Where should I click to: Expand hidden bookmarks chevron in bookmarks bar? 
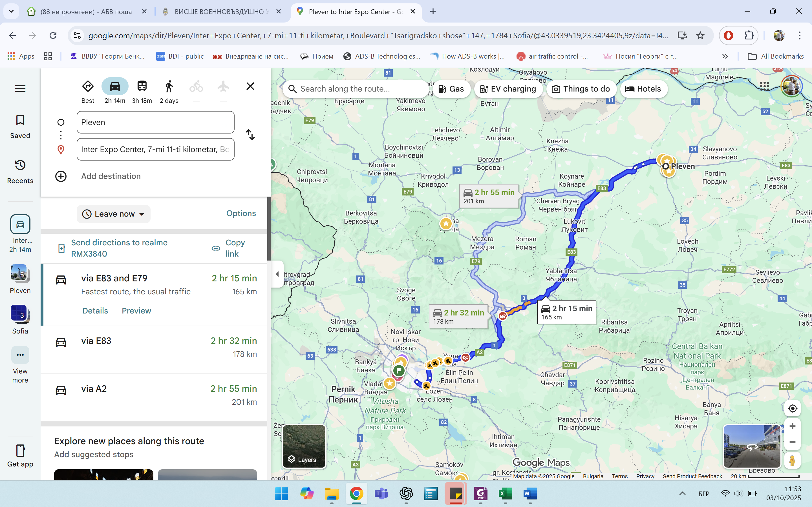point(725,56)
